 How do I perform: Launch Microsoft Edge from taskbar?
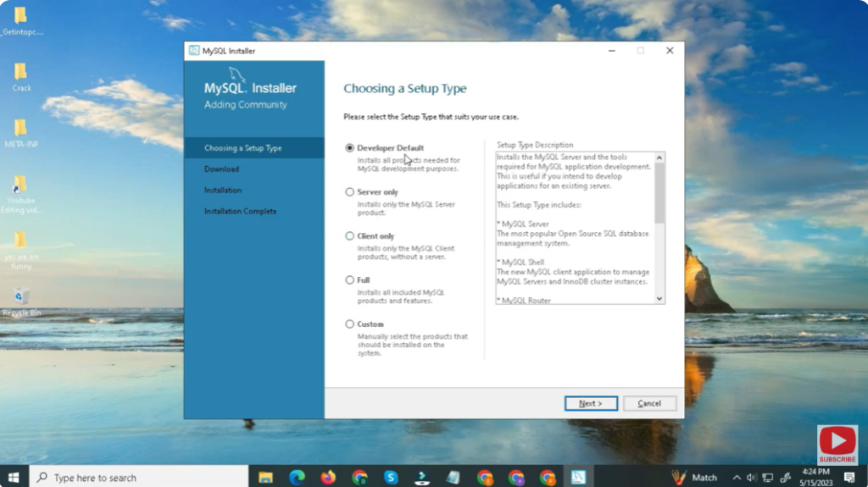point(298,477)
